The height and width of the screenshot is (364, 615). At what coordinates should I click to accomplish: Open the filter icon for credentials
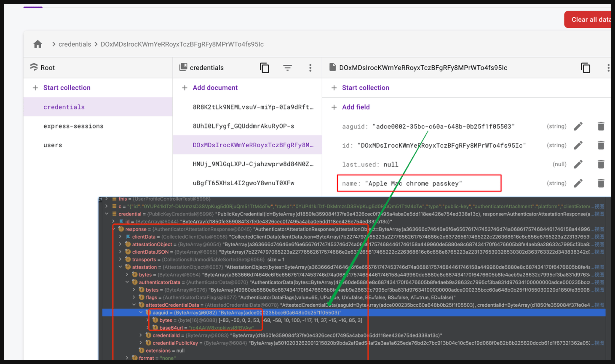287,68
